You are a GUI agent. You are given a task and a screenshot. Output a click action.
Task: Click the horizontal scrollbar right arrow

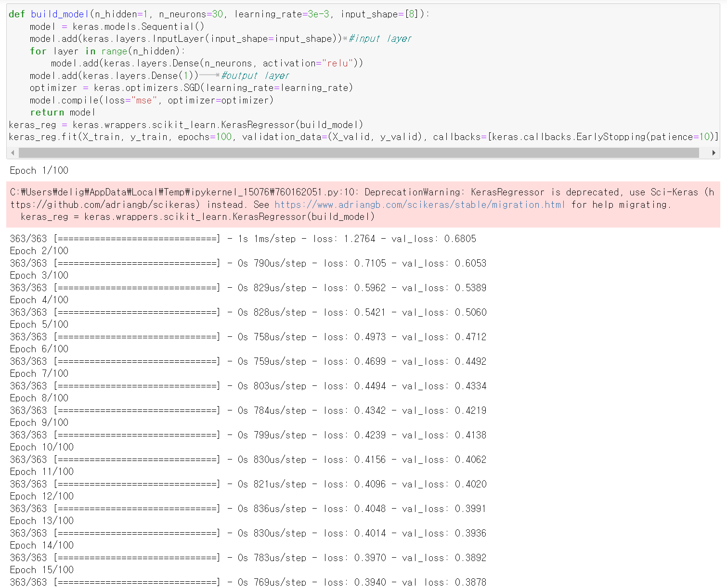714,153
